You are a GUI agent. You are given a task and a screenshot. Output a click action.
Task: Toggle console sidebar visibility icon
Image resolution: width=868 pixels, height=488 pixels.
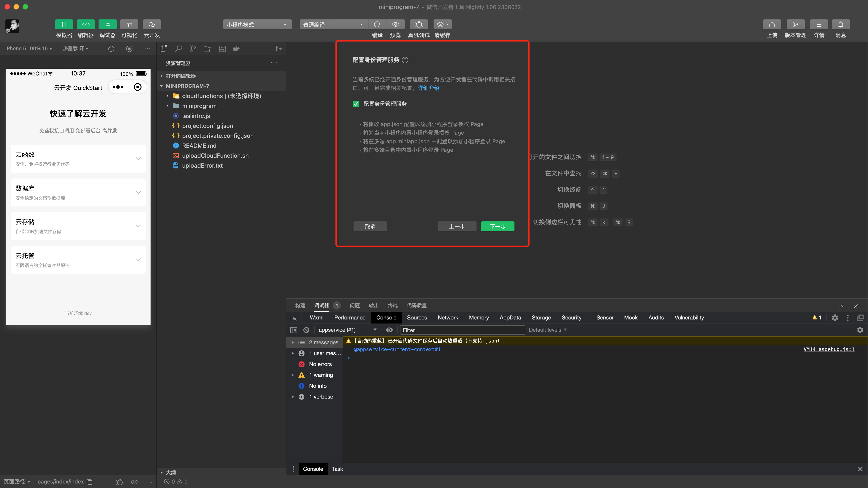point(293,330)
